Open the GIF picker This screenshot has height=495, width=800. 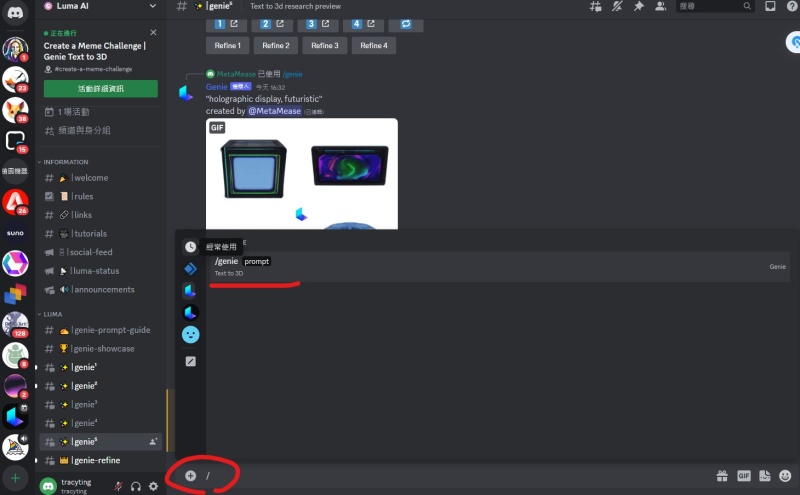tap(743, 476)
